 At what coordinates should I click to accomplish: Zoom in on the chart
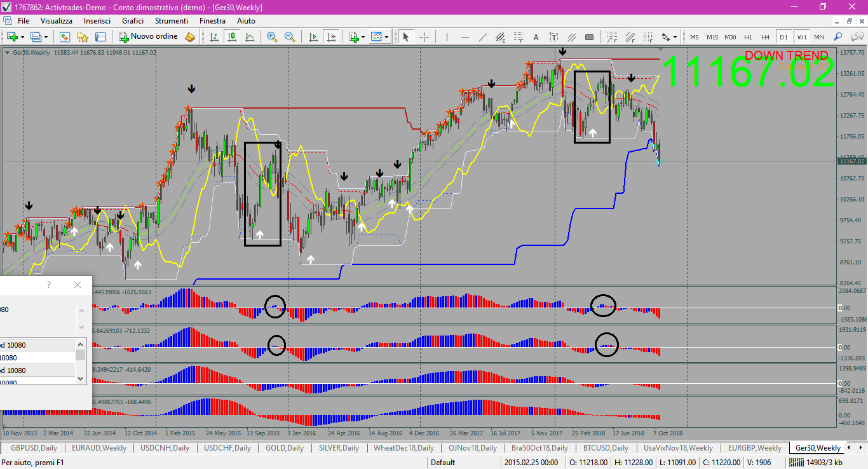click(272, 37)
